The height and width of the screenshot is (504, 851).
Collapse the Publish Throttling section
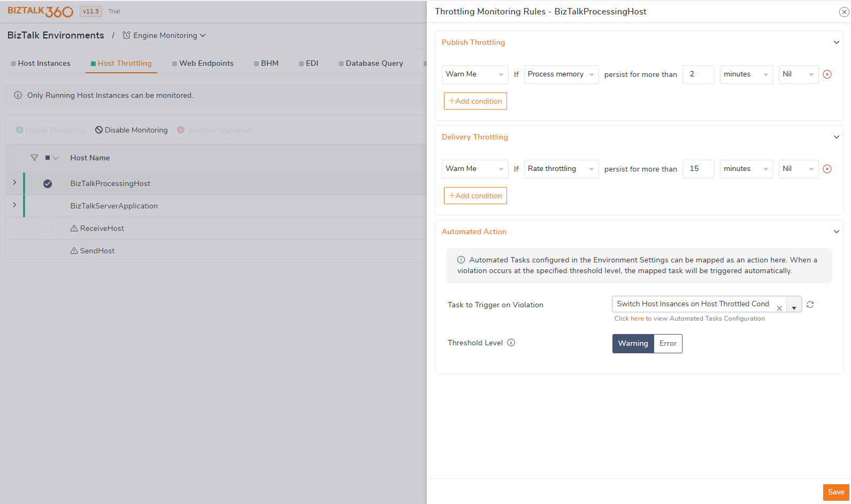pyautogui.click(x=837, y=42)
